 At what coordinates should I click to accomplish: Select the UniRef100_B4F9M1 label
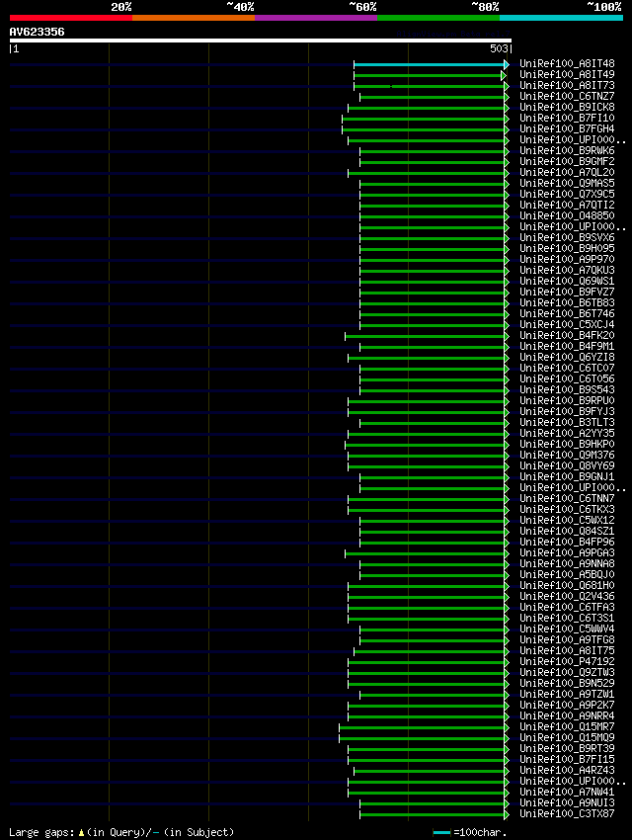pos(567,346)
